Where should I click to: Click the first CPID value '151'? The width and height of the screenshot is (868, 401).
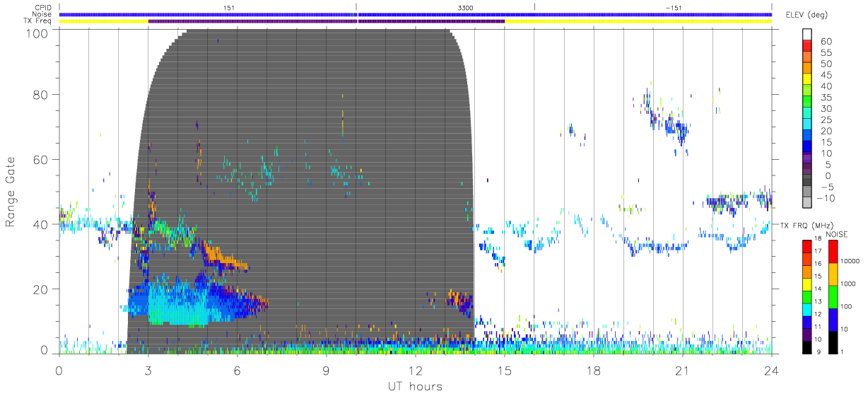point(228,7)
